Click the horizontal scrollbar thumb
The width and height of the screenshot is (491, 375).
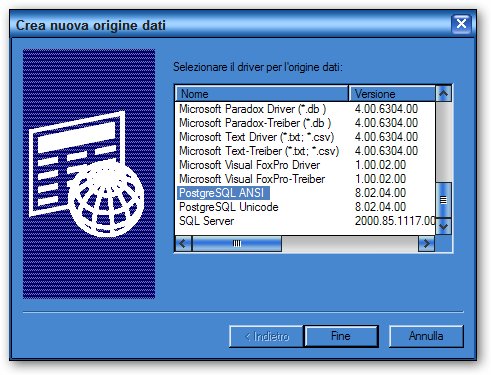point(237,243)
